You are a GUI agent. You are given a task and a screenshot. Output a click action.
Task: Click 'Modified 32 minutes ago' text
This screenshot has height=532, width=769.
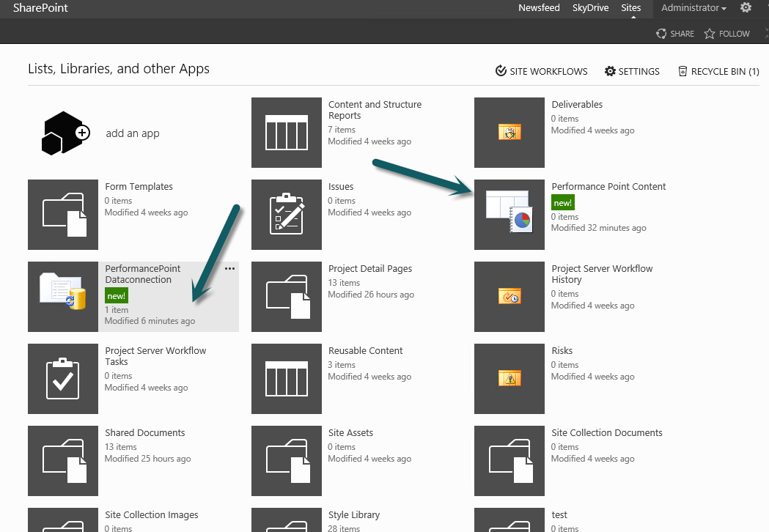coord(598,227)
